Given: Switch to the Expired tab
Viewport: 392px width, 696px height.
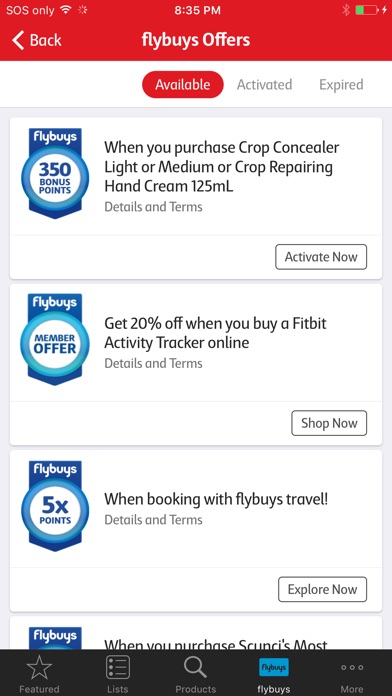Looking at the screenshot, I should (x=341, y=84).
